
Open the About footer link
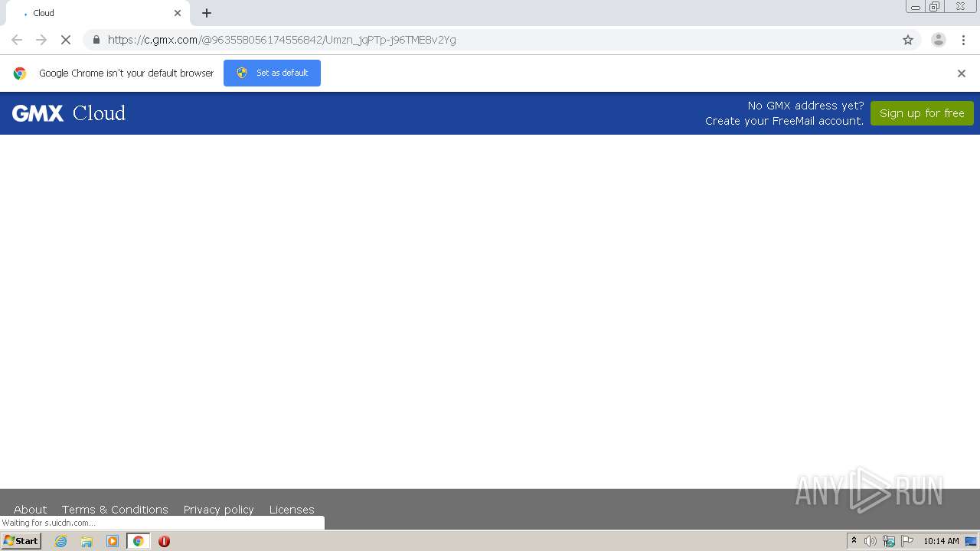(x=30, y=510)
